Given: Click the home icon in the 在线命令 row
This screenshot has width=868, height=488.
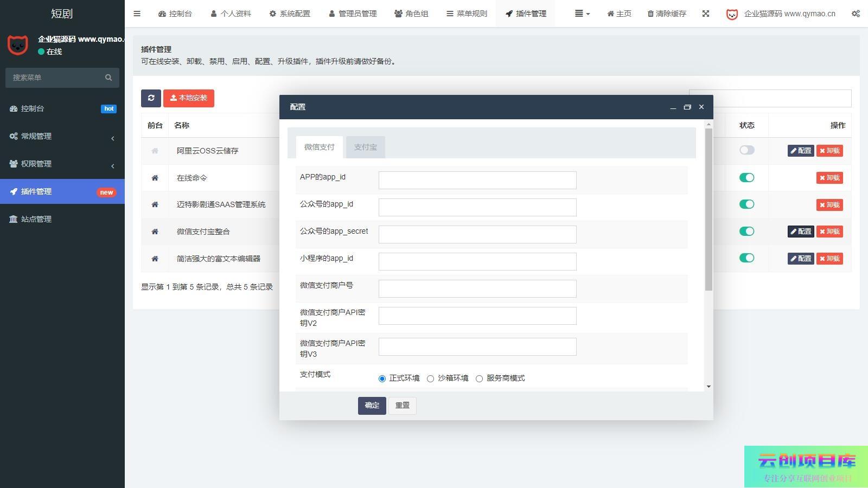Looking at the screenshot, I should [x=155, y=178].
